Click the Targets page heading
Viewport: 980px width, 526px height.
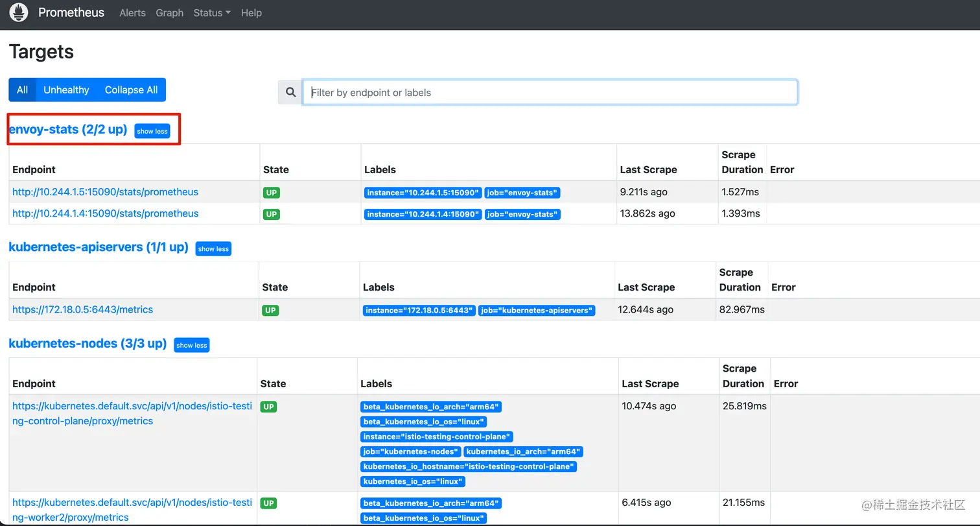(41, 52)
